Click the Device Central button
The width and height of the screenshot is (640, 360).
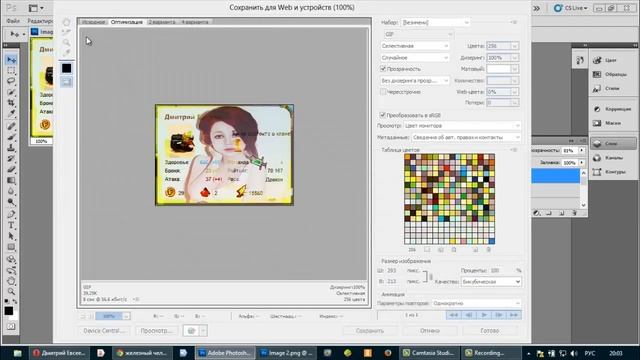click(x=104, y=331)
